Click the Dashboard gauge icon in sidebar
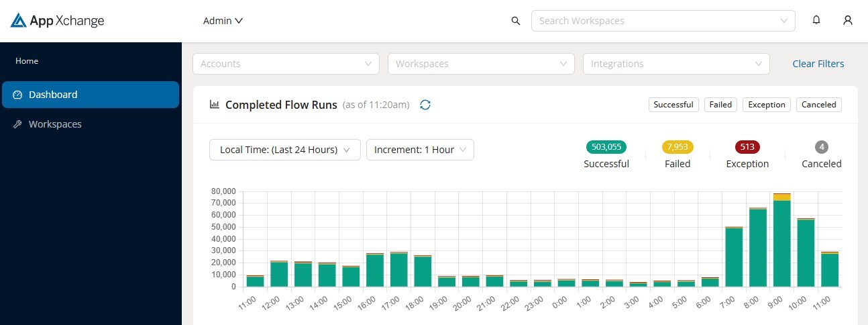The height and width of the screenshot is (325, 868). pos(18,95)
